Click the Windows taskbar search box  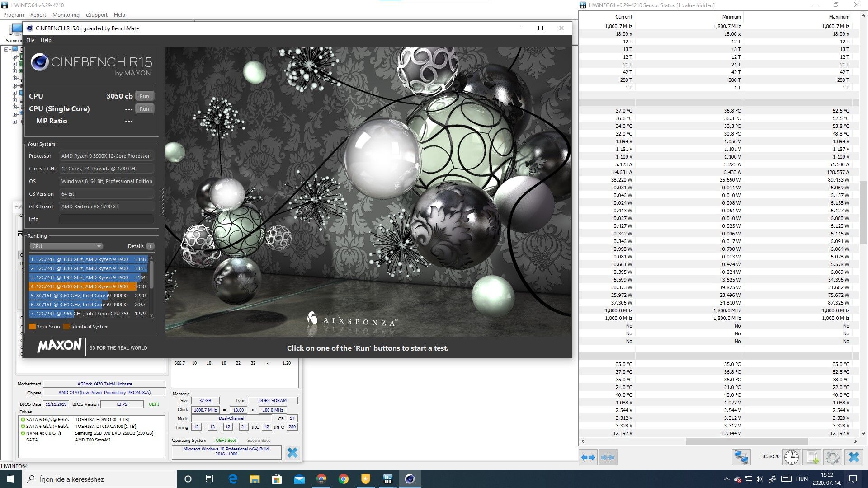tap(99, 479)
